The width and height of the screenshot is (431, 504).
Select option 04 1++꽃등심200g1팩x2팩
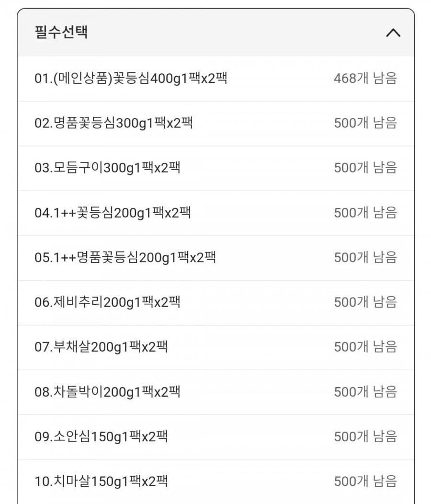(x=113, y=213)
